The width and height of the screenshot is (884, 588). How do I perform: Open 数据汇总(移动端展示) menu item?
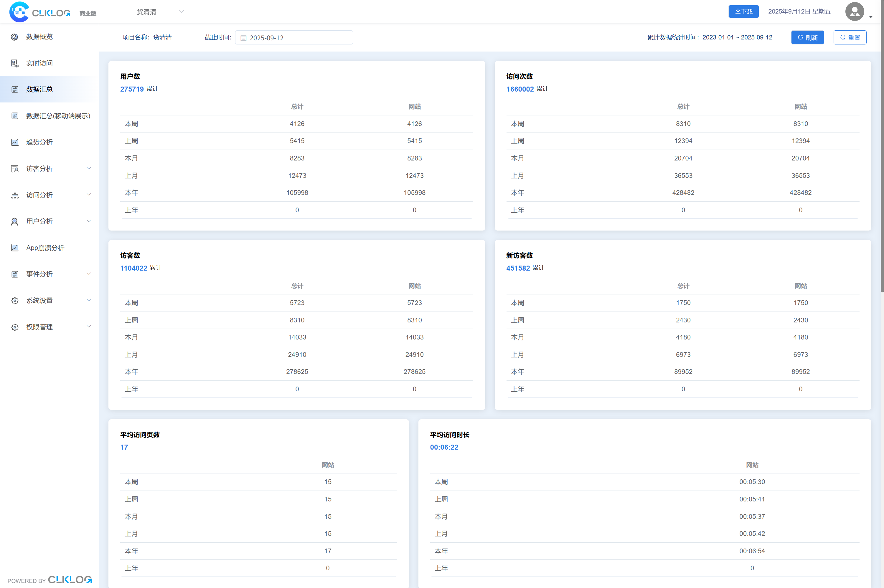tap(58, 116)
